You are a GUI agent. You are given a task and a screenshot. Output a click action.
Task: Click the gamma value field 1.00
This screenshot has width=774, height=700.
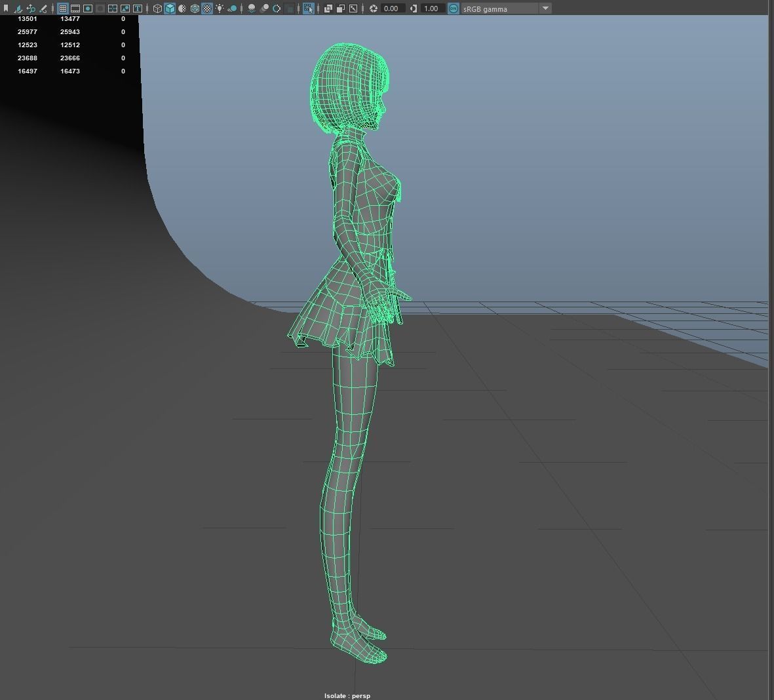point(433,9)
